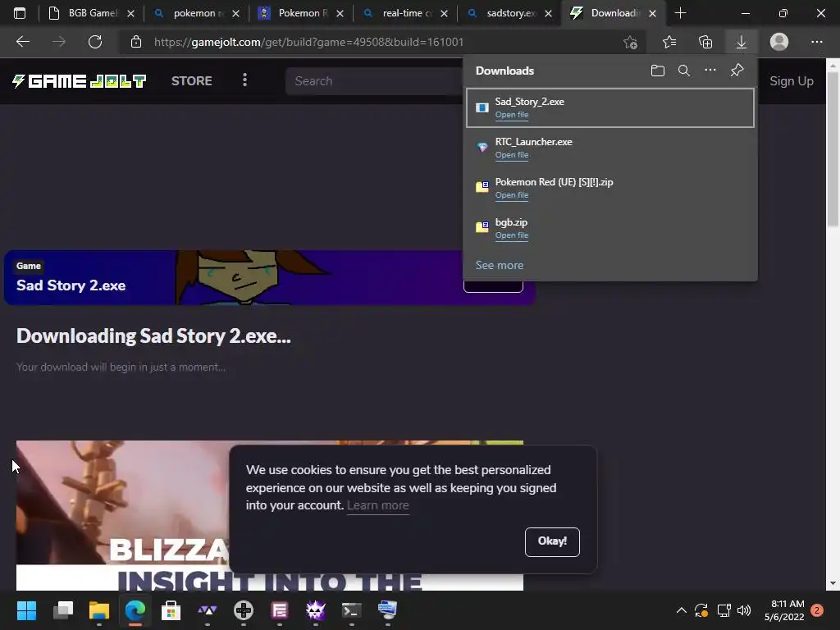
Task: Select the Sad_Story_2.exe download entry
Action: 610,107
